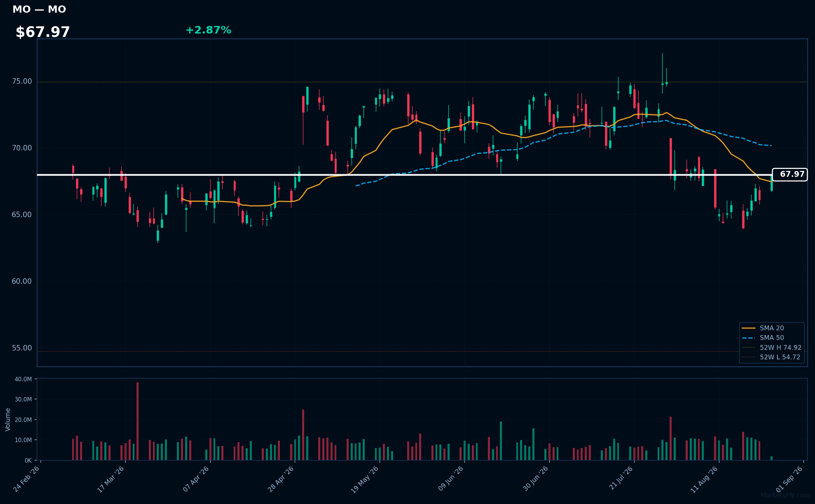Click the tallest red volume bar near 40.0M
Screen dimensions: 815x504
[x=138, y=421]
